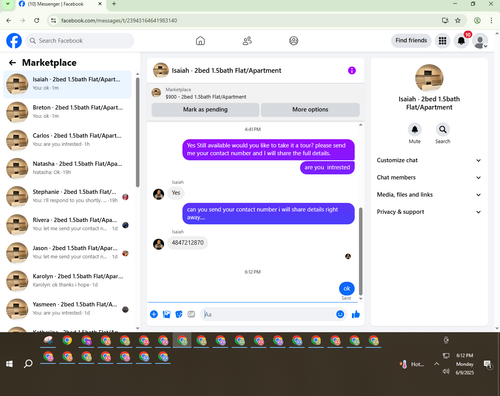Click Find friends button
This screenshot has height=396, width=500.
(411, 41)
